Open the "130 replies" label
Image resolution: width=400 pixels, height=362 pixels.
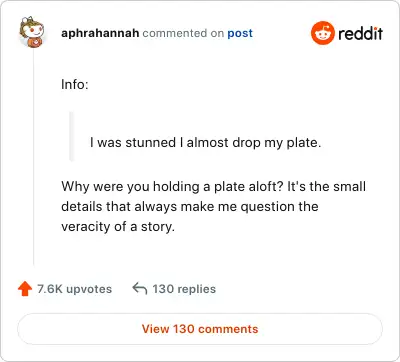184,289
